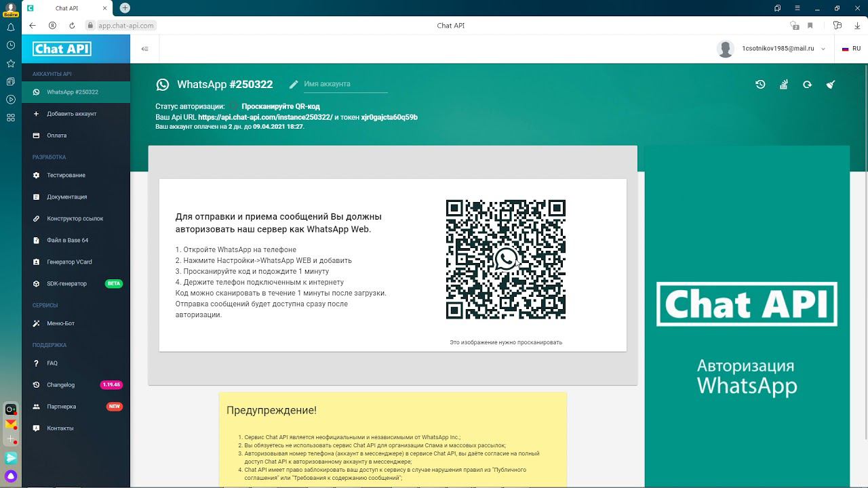Open Партнерка in sidebar
Image resolution: width=868 pixels, height=488 pixels.
coord(76,407)
